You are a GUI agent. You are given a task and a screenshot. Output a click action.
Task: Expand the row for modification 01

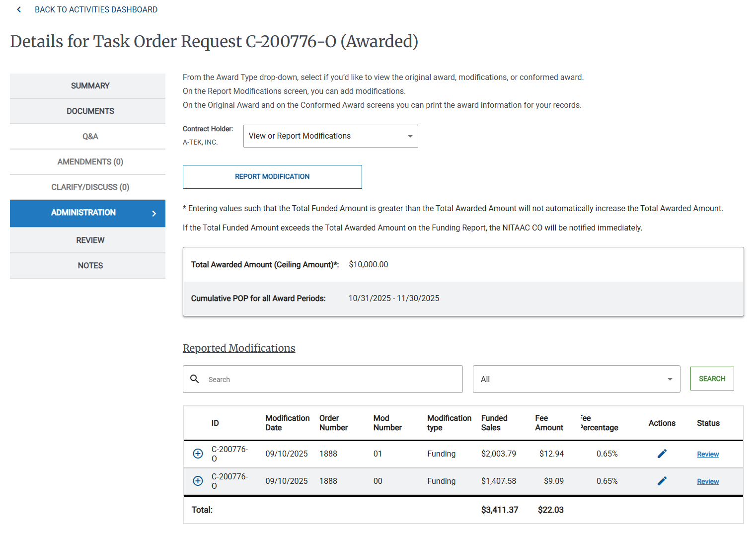(198, 453)
